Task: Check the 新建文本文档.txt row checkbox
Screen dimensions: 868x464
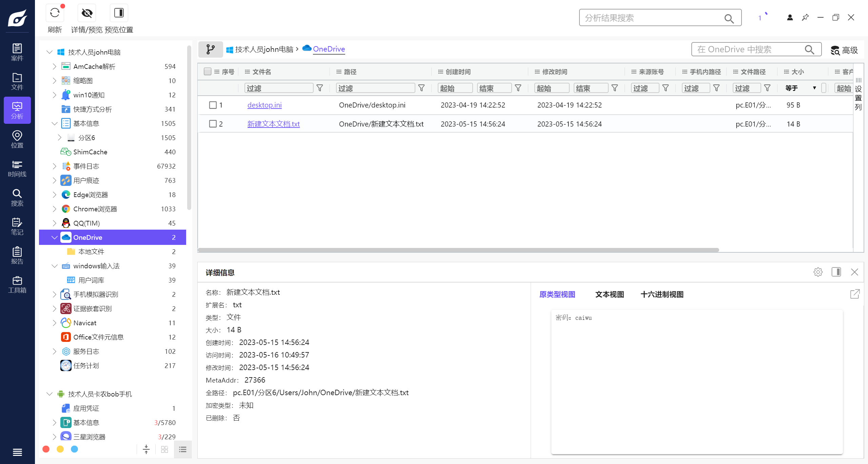Action: pos(213,123)
